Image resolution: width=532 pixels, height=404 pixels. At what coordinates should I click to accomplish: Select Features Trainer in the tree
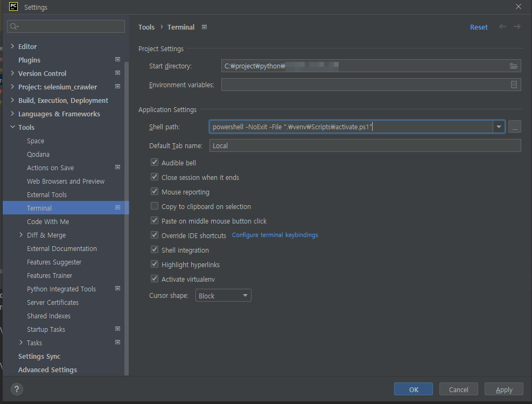(50, 276)
